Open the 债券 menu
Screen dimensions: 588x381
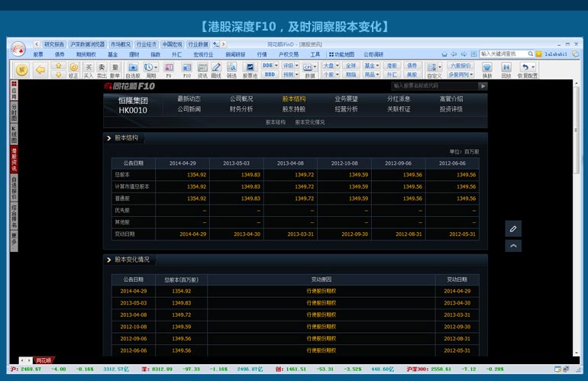[x=60, y=54]
